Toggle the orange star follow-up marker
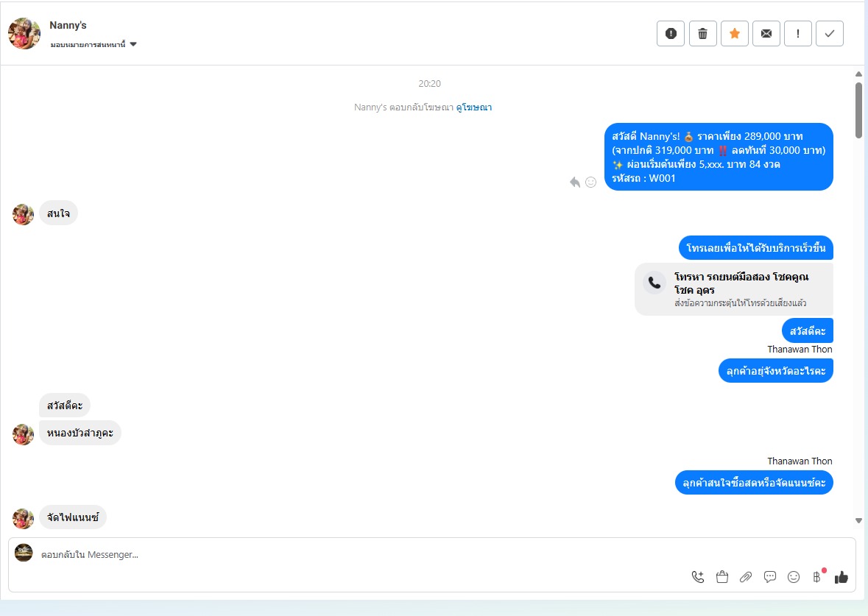 [735, 34]
